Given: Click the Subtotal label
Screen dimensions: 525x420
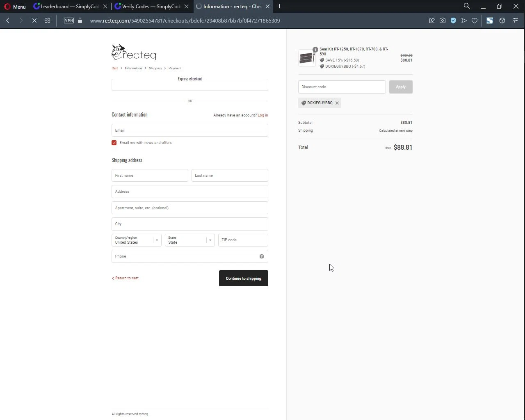Looking at the screenshot, I should [x=305, y=123].
